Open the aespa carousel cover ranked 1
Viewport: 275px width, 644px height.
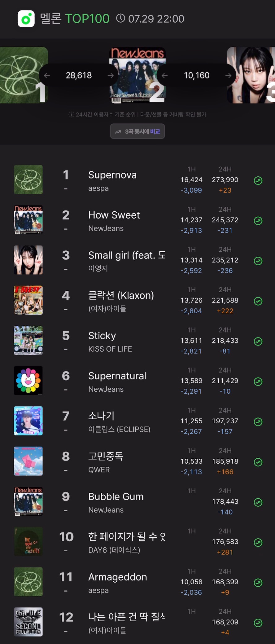click(24, 75)
